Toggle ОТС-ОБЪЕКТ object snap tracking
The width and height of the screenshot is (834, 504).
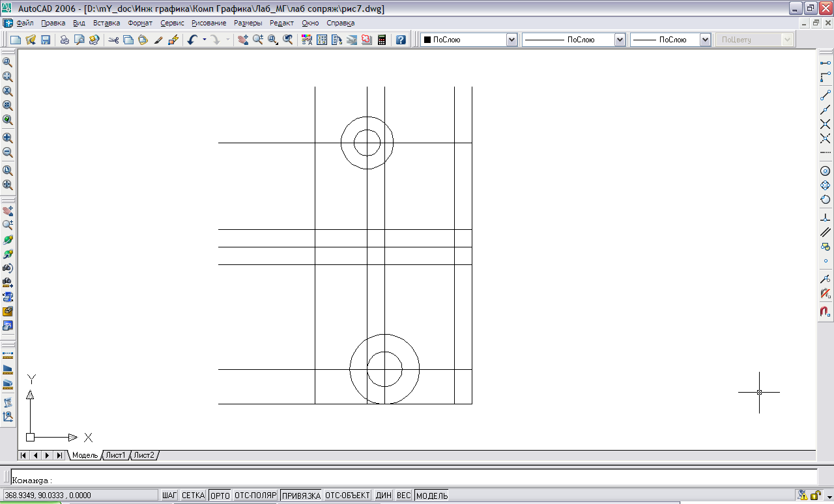click(x=348, y=496)
